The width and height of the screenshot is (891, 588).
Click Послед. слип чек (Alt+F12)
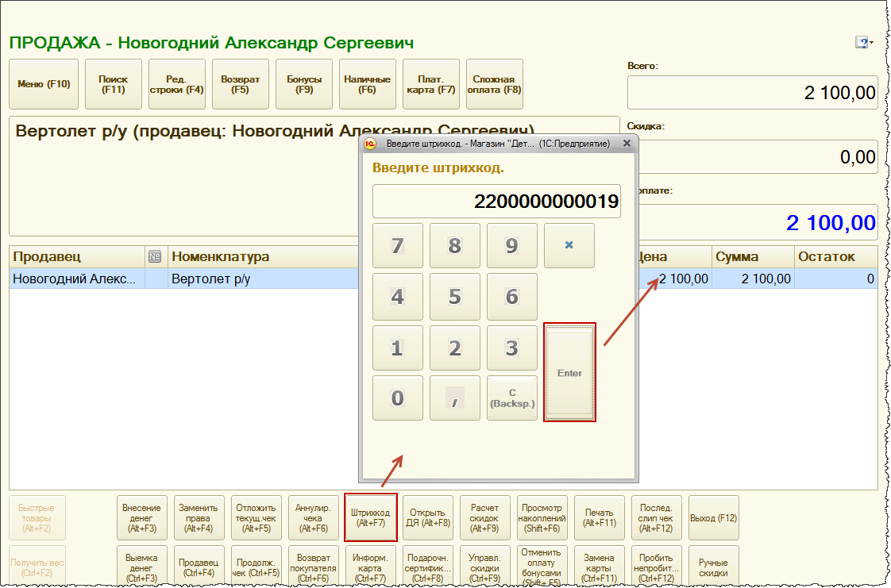[656, 517]
